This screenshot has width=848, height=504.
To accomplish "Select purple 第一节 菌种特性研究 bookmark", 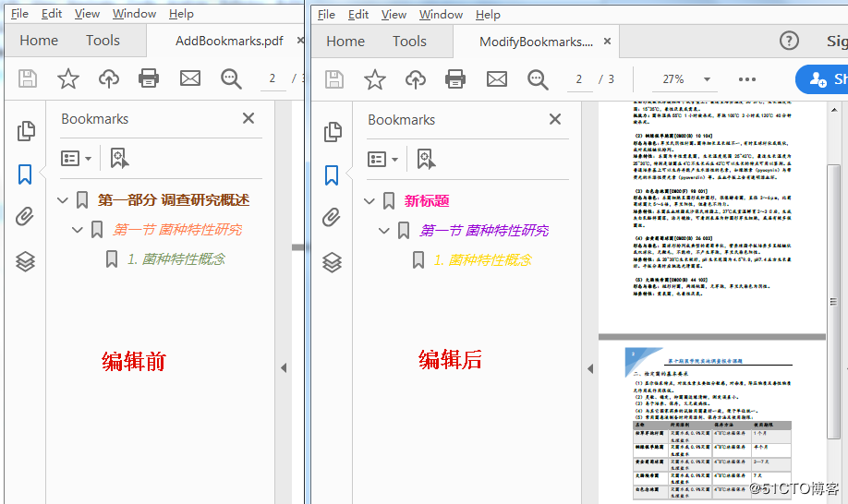I will (484, 231).
